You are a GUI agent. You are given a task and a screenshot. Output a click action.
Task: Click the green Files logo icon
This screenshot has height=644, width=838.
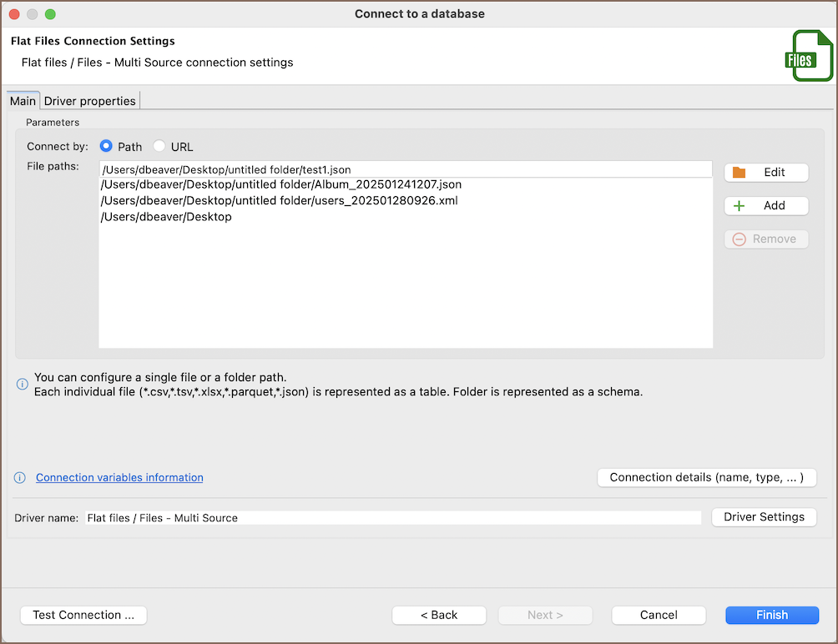[808, 56]
